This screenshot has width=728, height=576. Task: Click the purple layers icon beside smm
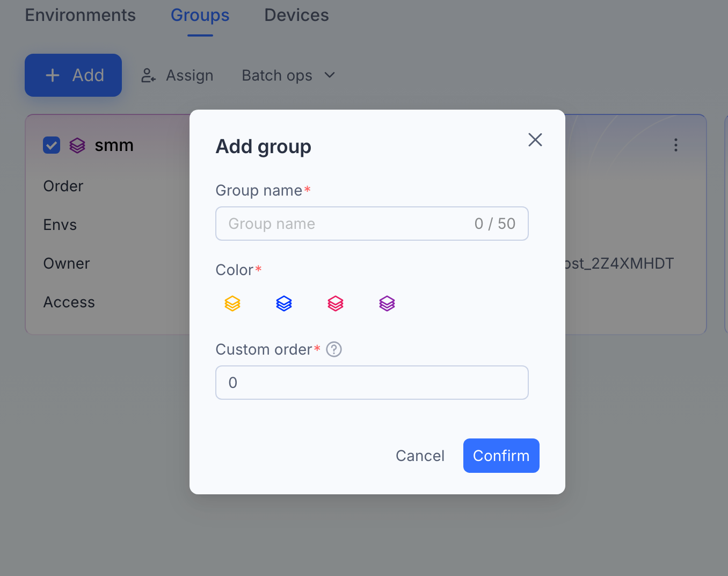(x=77, y=145)
